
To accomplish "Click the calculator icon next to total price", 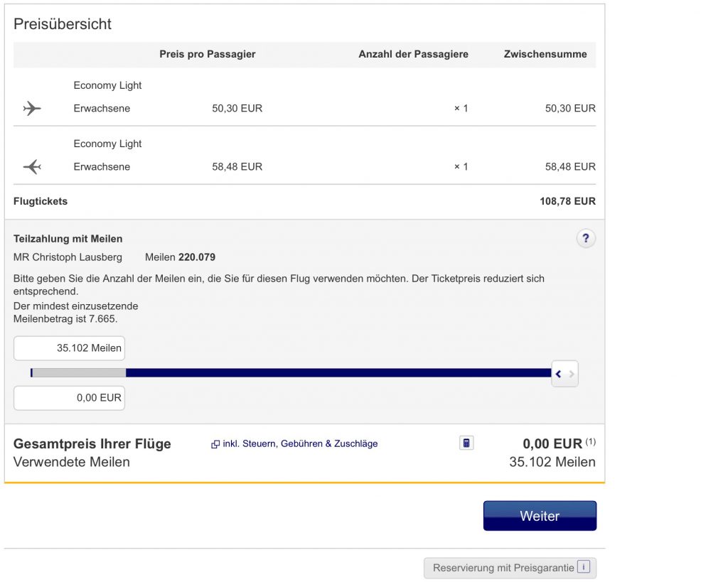I will 466,442.
